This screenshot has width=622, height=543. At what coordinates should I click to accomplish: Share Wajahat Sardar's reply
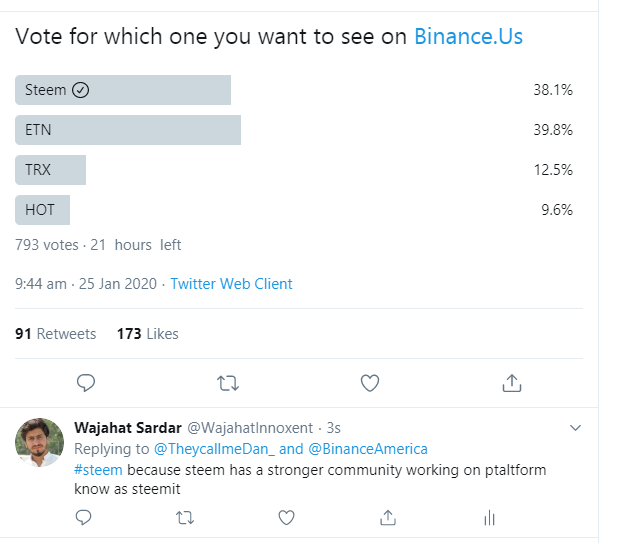click(388, 518)
